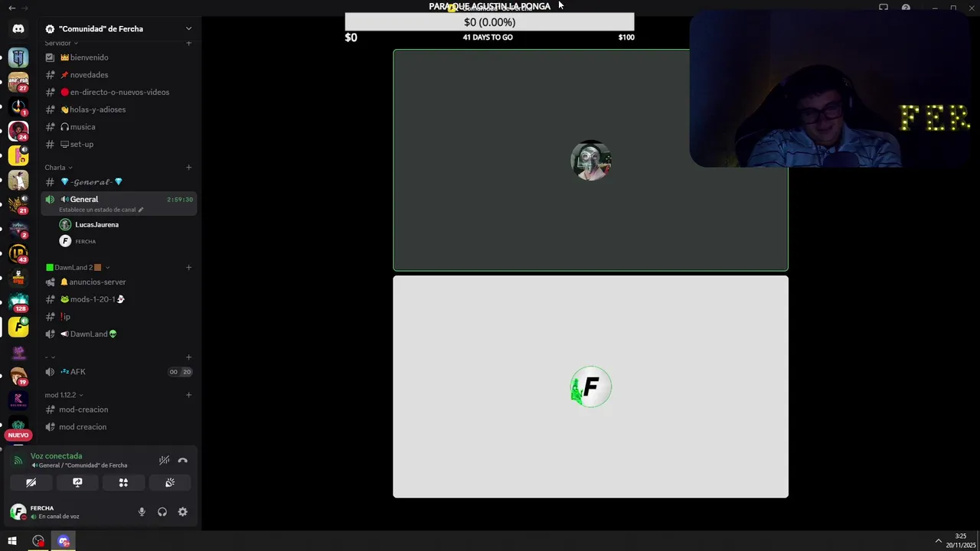Open the ip channel
This screenshot has width=980, height=551.
pos(119,317)
